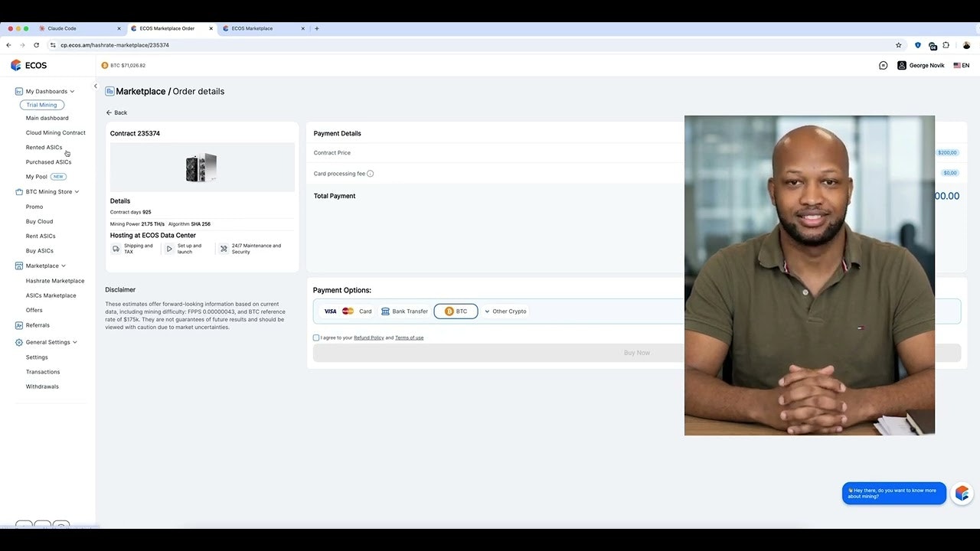Open the Bitwarden shield extension icon
The image size is (980, 551).
pyautogui.click(x=918, y=45)
